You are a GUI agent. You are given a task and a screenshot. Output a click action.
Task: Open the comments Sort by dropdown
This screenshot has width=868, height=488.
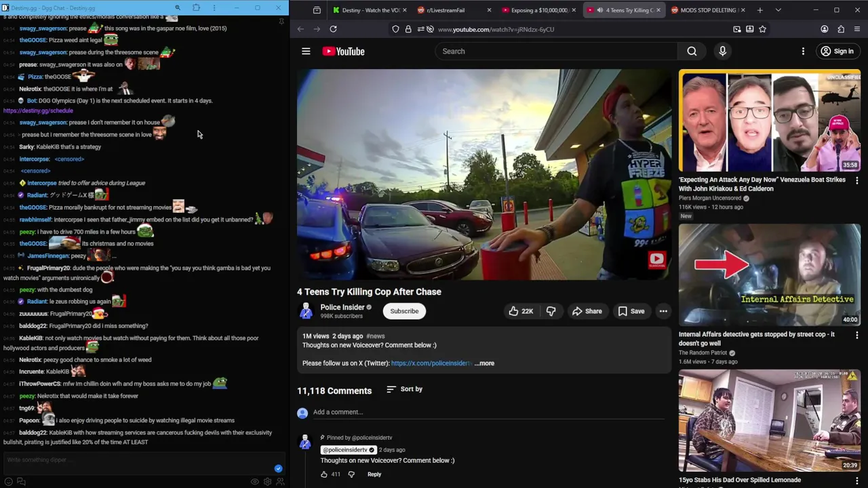pyautogui.click(x=405, y=389)
